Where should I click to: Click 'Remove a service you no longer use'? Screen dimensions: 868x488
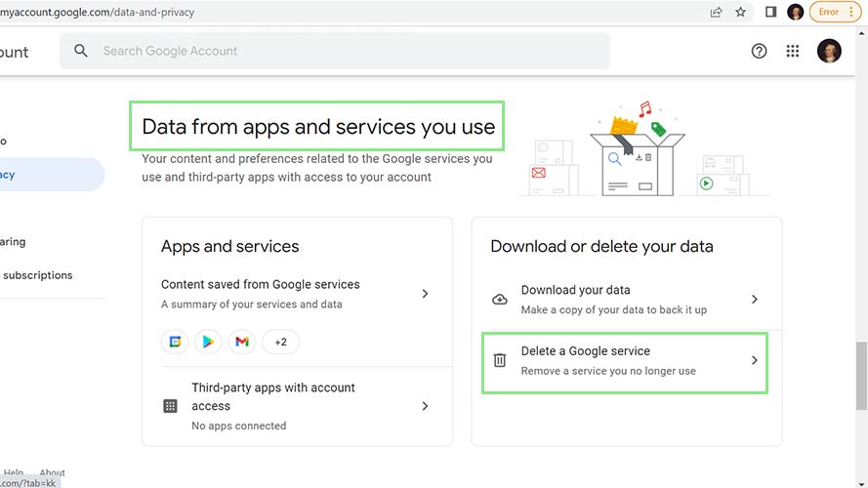pyautogui.click(x=608, y=371)
